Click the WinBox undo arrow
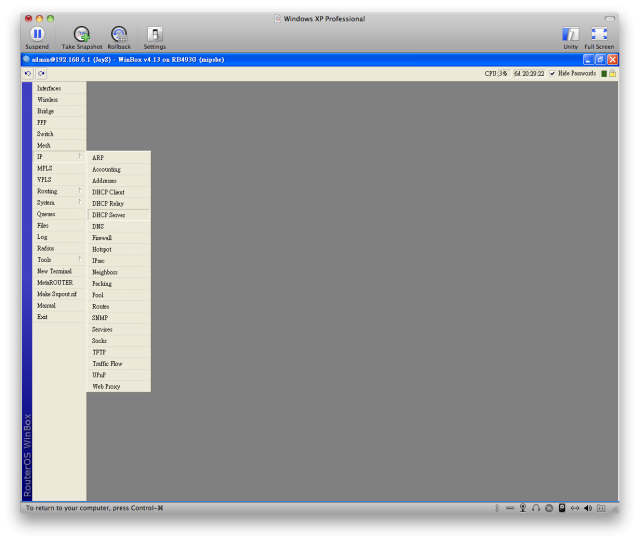 [x=28, y=73]
